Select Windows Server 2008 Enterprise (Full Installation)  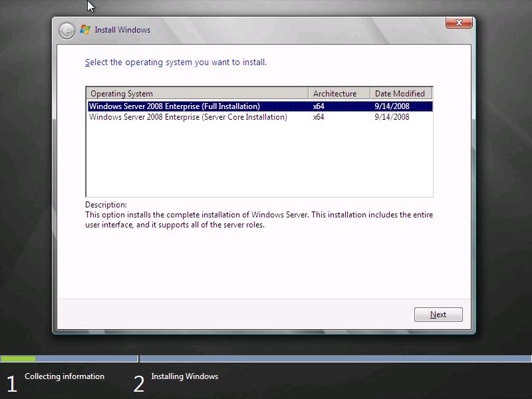pos(260,106)
